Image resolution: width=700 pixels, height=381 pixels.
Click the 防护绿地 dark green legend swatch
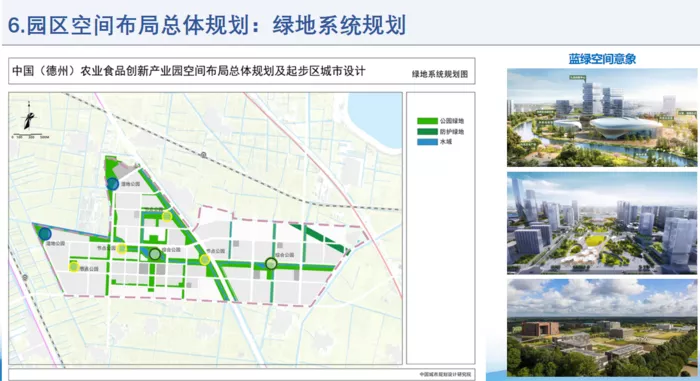(427, 132)
